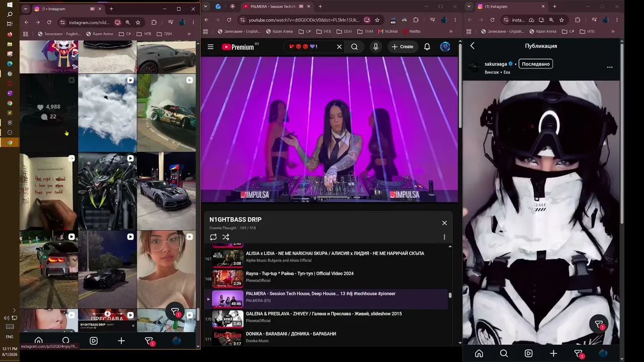Open NGMail bookmark in YouTube window

pyautogui.click(x=387, y=31)
